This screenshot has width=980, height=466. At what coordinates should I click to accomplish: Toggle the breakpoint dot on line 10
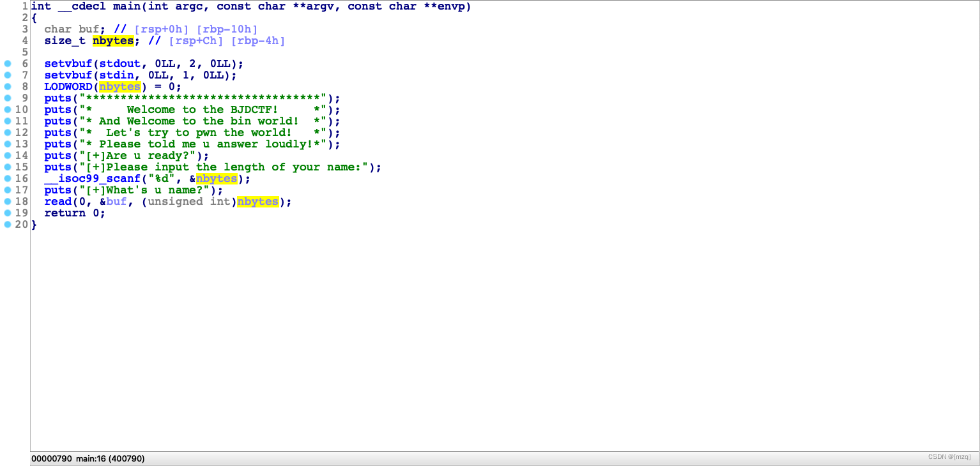click(x=8, y=110)
